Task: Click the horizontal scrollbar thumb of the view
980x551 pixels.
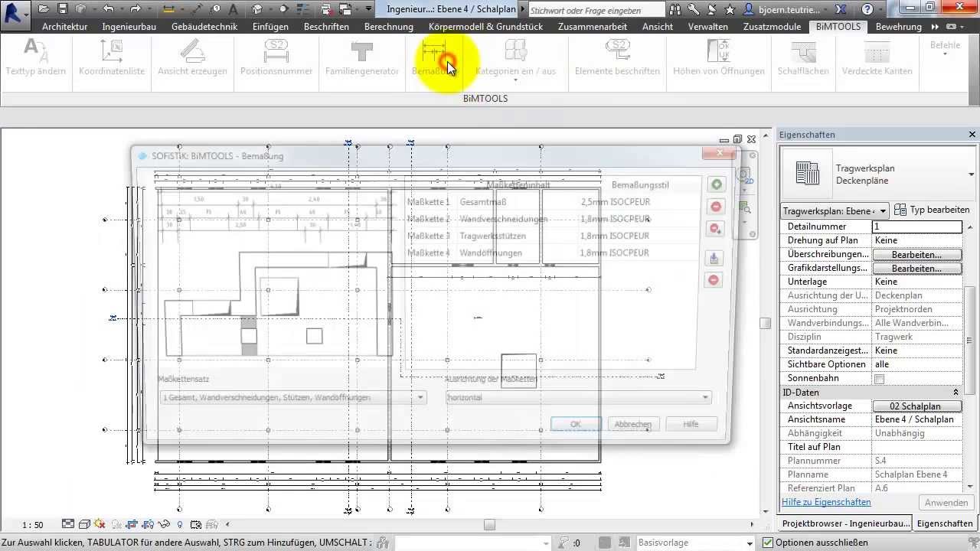Action: tap(490, 524)
